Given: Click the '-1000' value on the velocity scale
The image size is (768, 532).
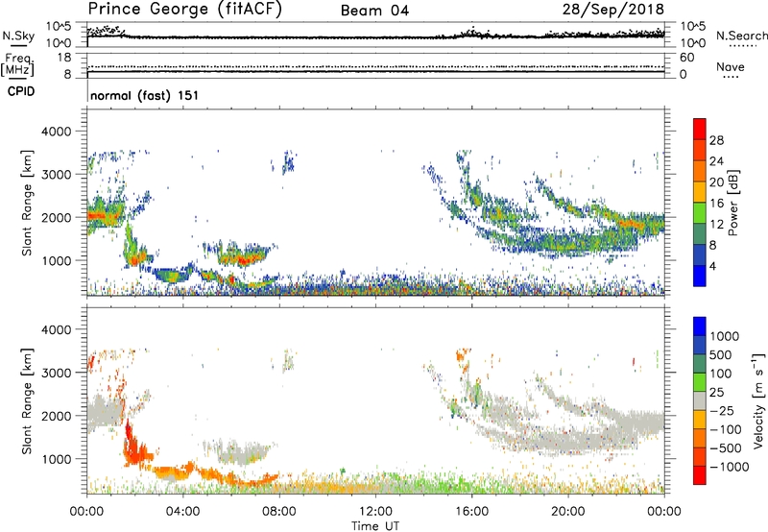Looking at the screenshot, I should click(x=730, y=467).
